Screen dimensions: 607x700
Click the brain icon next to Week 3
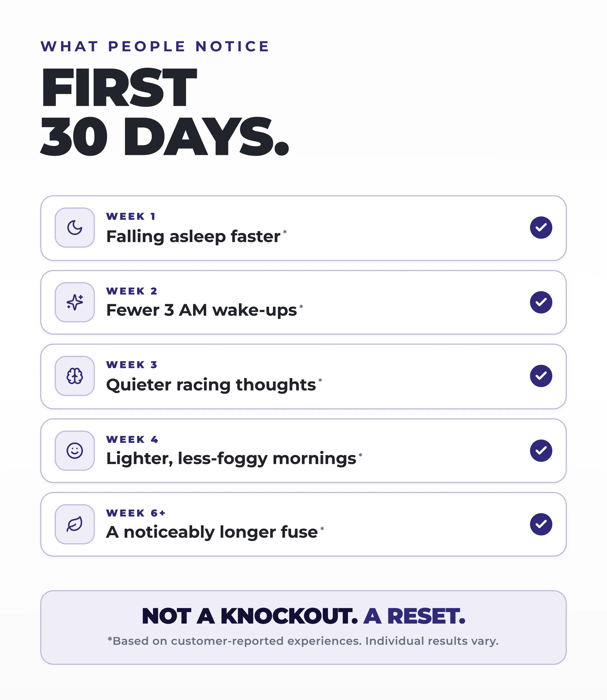pos(75,376)
